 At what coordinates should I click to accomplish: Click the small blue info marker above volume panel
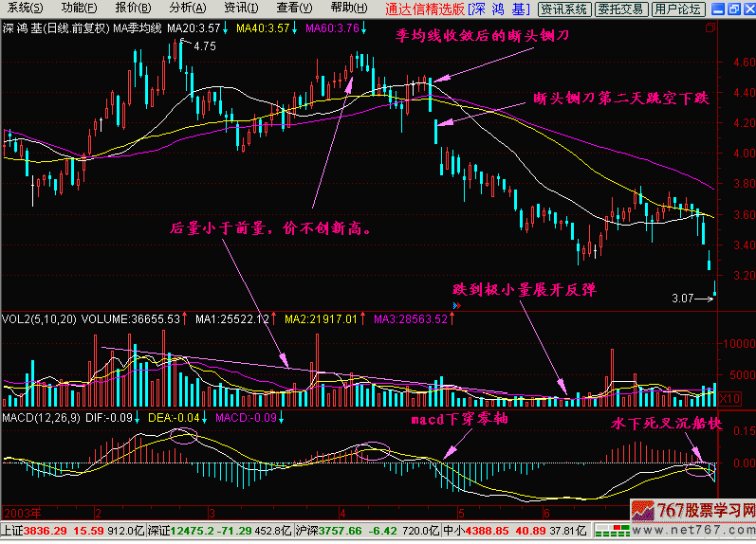coord(457,306)
